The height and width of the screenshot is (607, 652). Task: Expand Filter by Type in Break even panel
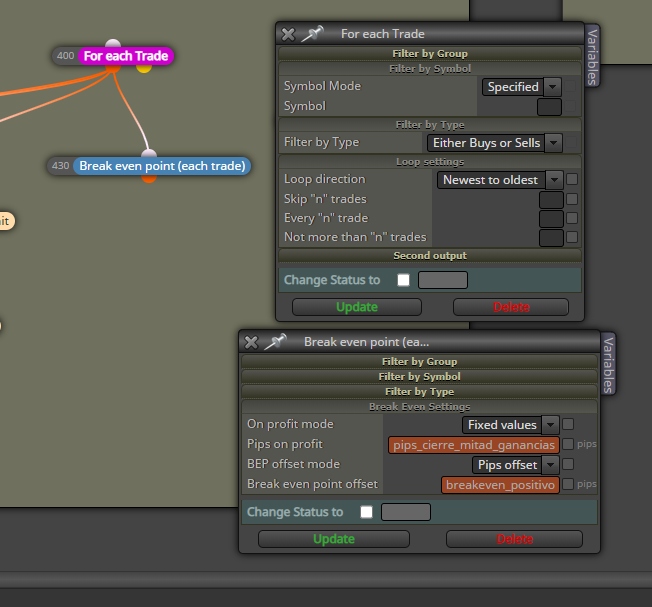click(x=419, y=392)
